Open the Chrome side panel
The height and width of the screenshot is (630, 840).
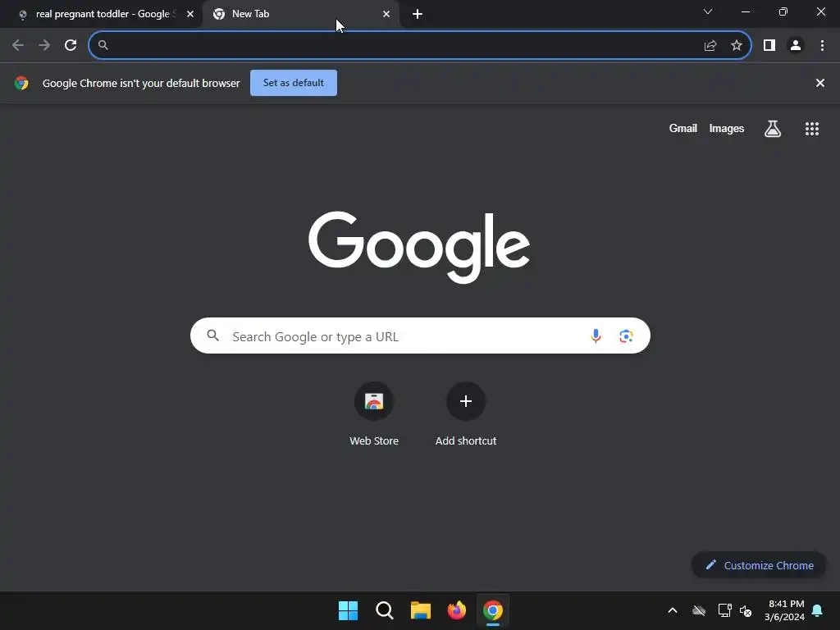[x=769, y=45]
